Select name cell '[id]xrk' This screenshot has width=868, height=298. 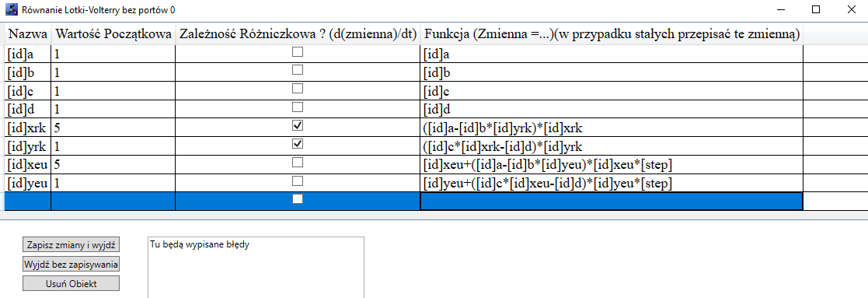(28, 128)
